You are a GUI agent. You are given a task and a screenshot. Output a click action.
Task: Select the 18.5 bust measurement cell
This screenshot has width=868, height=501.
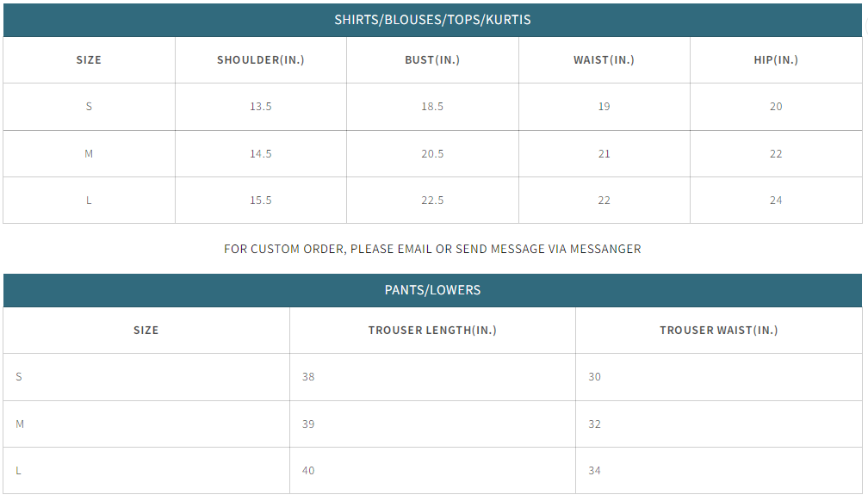[432, 107]
